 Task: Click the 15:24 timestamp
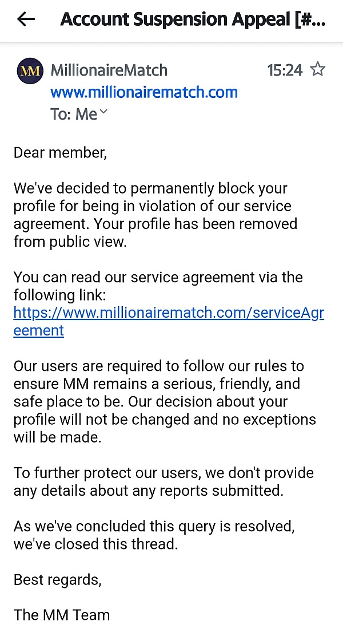(285, 70)
